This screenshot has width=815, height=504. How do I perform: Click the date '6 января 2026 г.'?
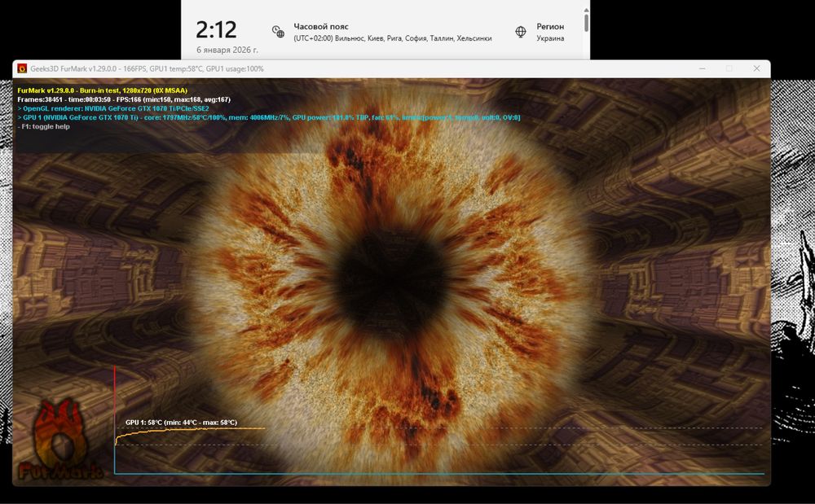pyautogui.click(x=227, y=50)
